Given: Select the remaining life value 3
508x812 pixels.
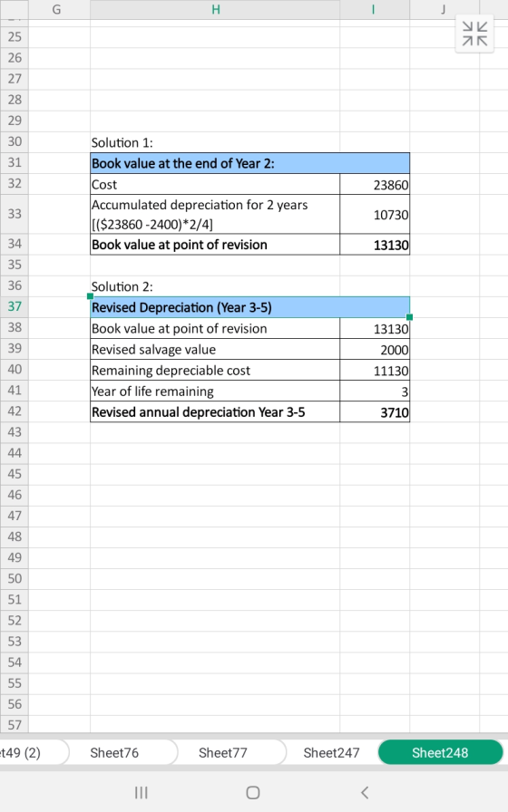Looking at the screenshot, I should click(x=375, y=391).
